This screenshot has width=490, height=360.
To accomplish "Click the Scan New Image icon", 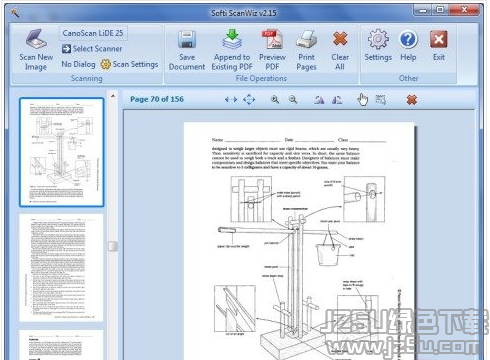I will (x=36, y=39).
